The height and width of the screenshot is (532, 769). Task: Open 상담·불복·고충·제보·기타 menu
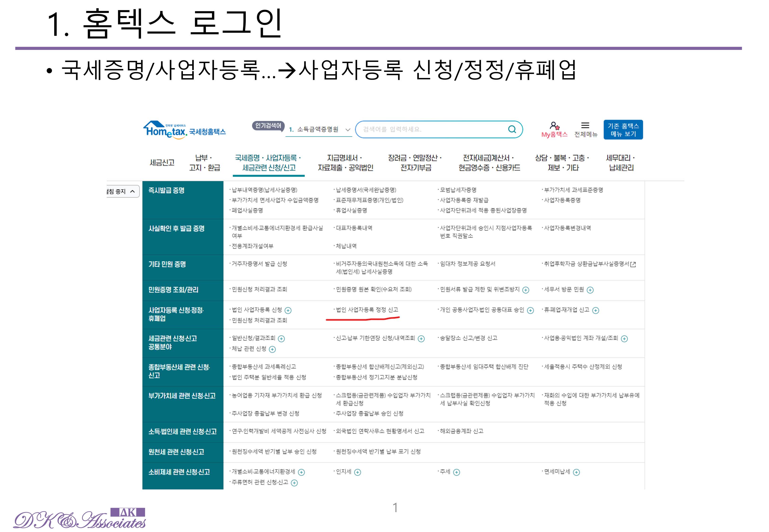click(x=563, y=163)
